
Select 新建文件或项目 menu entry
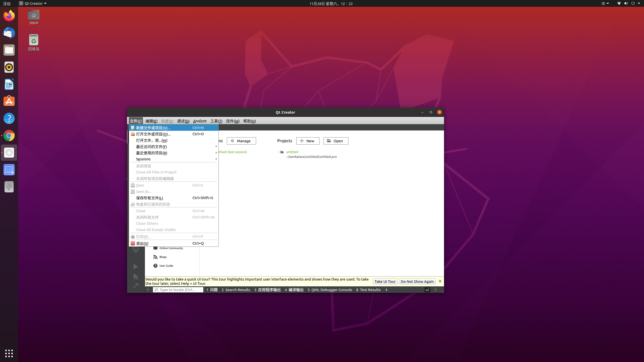(x=174, y=128)
